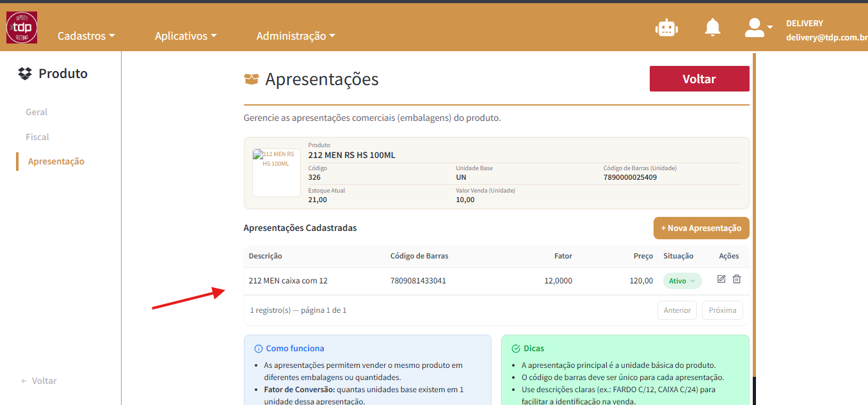The width and height of the screenshot is (868, 405).
Task: Open the Cadastros menu
Action: 86,36
